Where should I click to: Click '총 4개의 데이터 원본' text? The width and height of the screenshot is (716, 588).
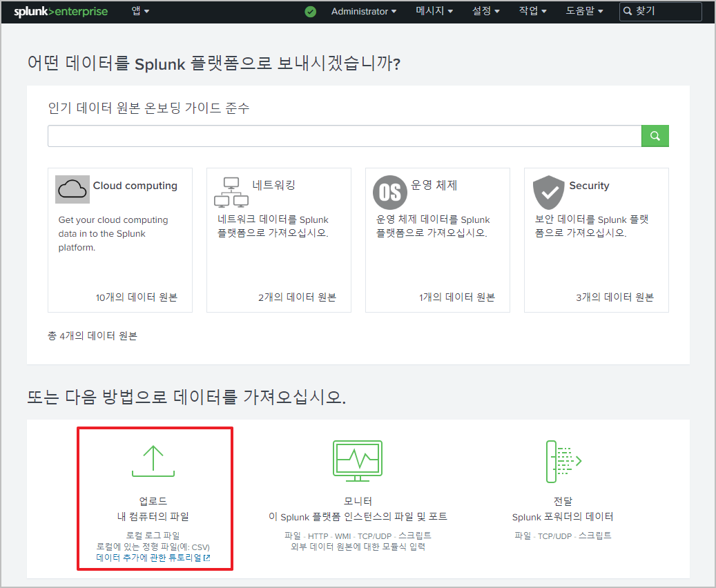point(93,336)
